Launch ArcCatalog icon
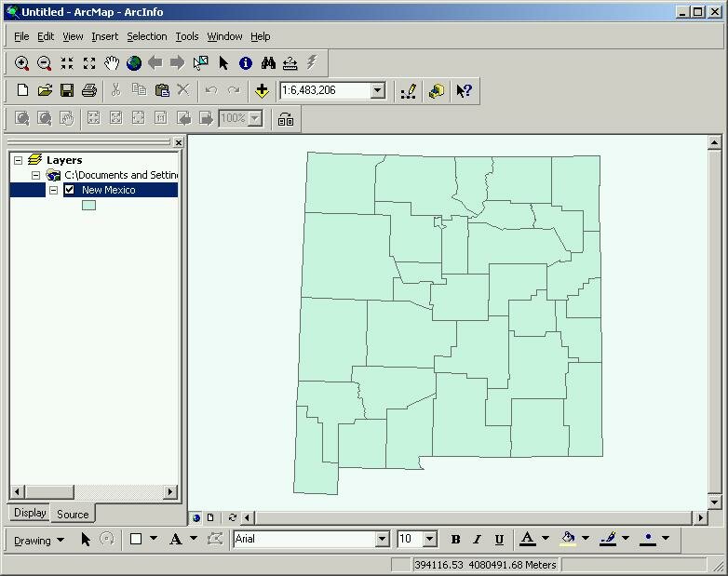The width and height of the screenshot is (728, 576). (x=436, y=91)
